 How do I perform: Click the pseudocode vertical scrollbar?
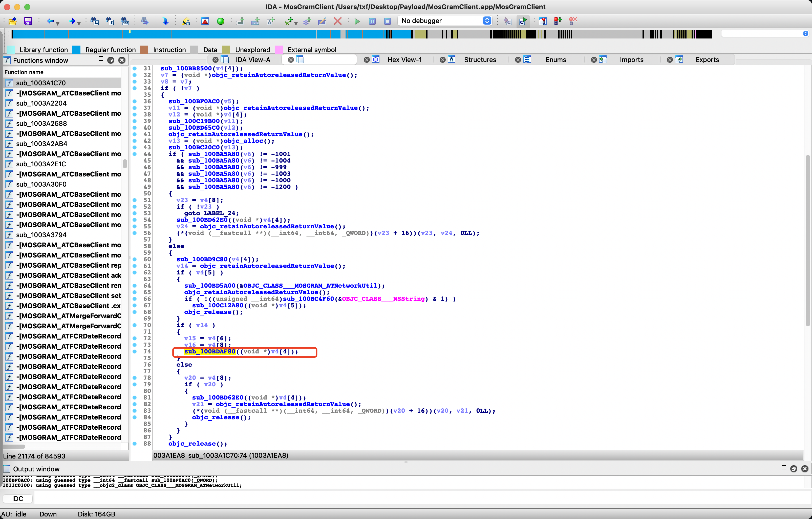pos(808,240)
